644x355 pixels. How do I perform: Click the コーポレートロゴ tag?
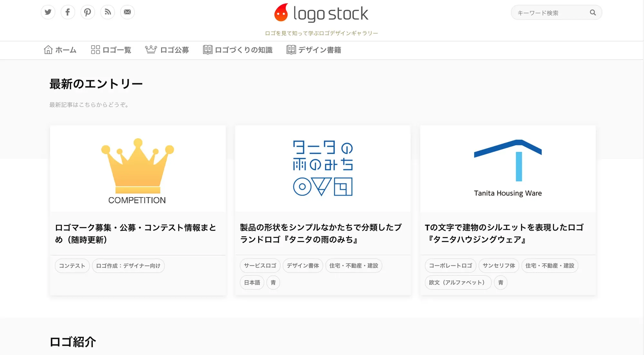(x=450, y=266)
